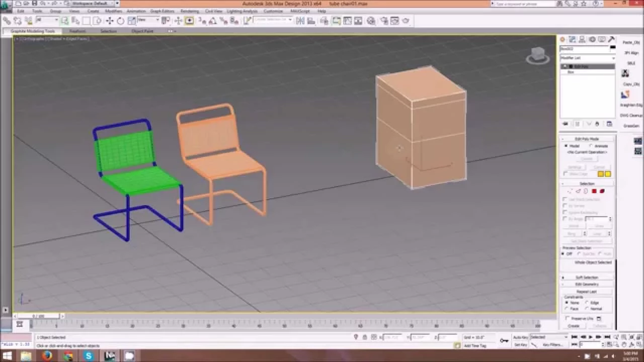The image size is (644, 362).
Task: Click the Selection Lock toggle icon
Action: tap(365, 337)
